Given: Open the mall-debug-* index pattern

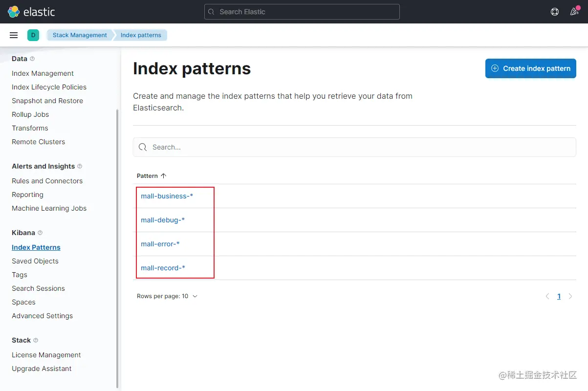Looking at the screenshot, I should pyautogui.click(x=163, y=220).
